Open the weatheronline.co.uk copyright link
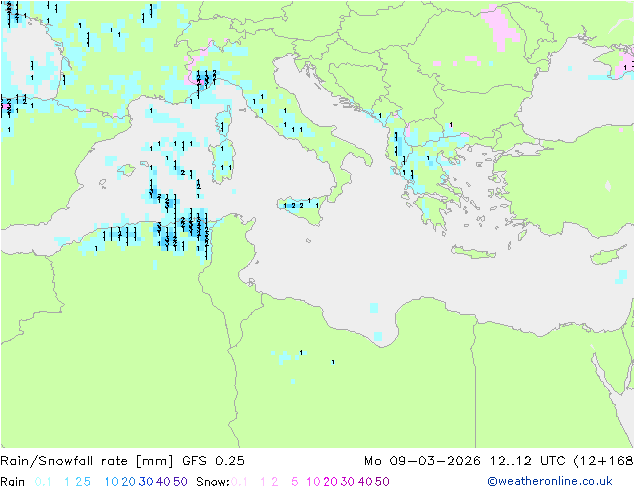Image resolution: width=634 pixels, height=490 pixels. tap(550, 481)
